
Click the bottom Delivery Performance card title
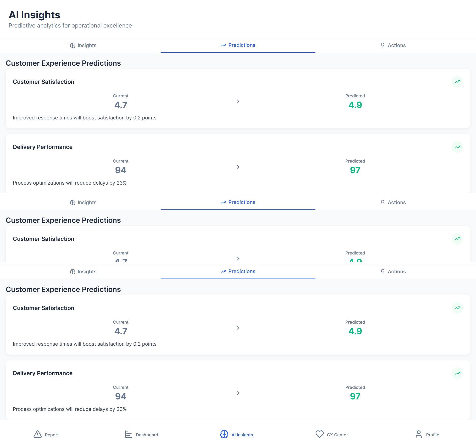coord(43,373)
